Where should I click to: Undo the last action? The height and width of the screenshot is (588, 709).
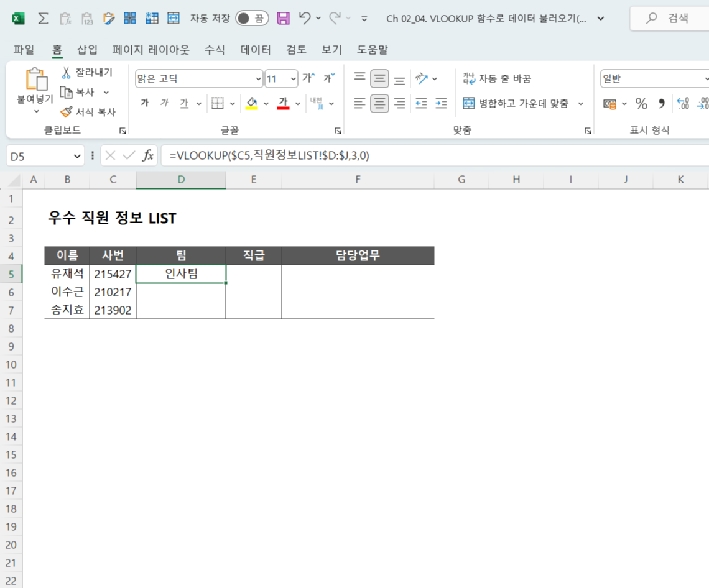[305, 18]
